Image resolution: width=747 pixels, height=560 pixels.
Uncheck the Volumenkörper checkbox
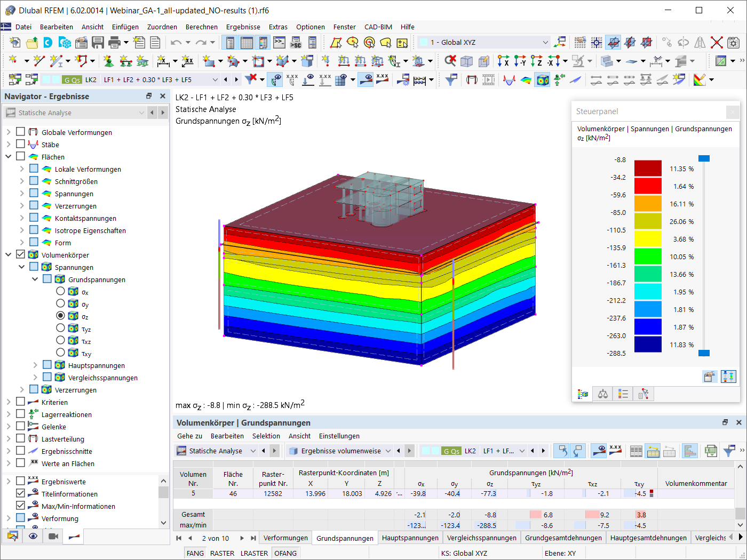[x=20, y=254]
